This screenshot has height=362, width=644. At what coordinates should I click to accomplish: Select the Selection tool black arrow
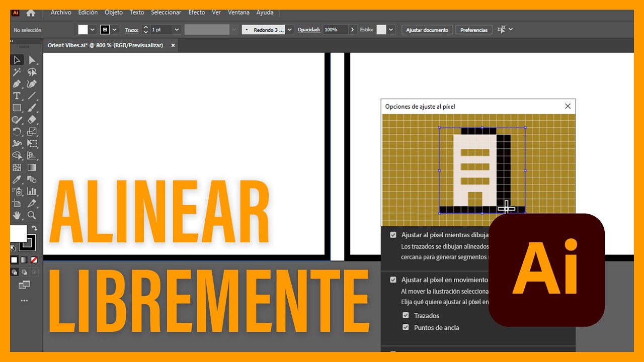pos(17,60)
